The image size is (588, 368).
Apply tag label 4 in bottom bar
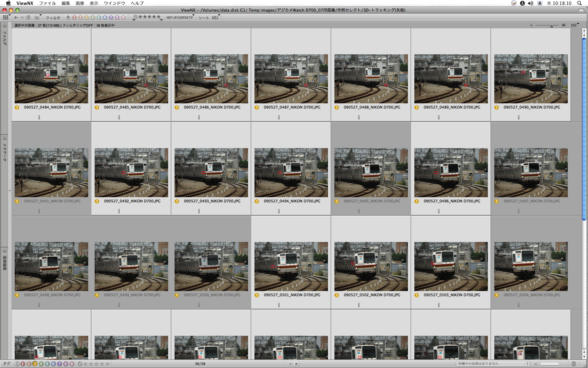(41, 364)
